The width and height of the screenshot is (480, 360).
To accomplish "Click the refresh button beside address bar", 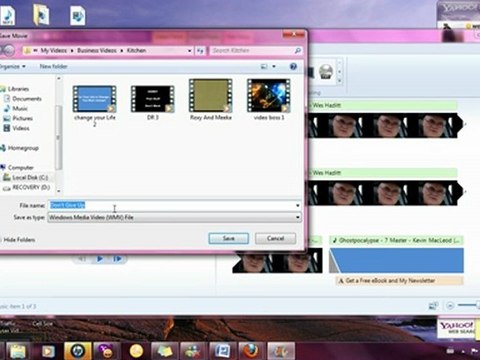I will tap(200, 51).
